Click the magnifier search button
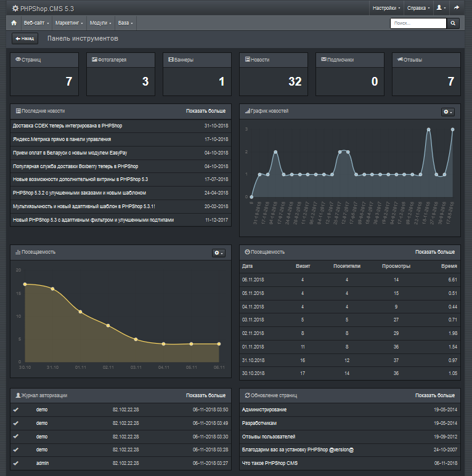Screen dimensions: 472x476 click(453, 23)
